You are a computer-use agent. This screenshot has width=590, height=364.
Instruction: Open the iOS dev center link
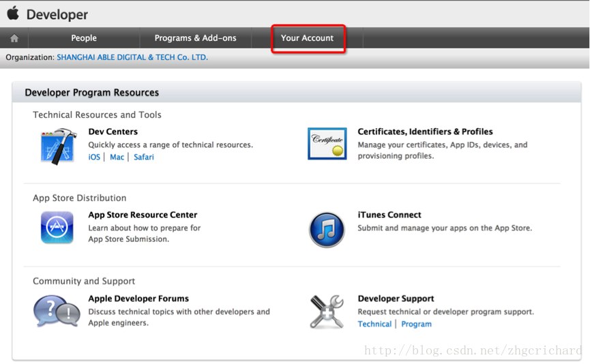pyautogui.click(x=94, y=157)
